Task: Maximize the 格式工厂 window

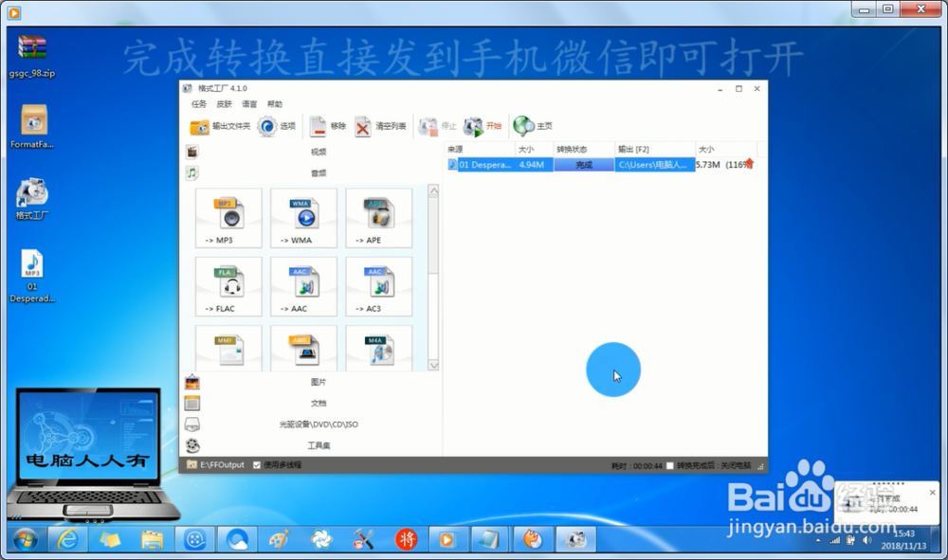Action: (x=738, y=89)
